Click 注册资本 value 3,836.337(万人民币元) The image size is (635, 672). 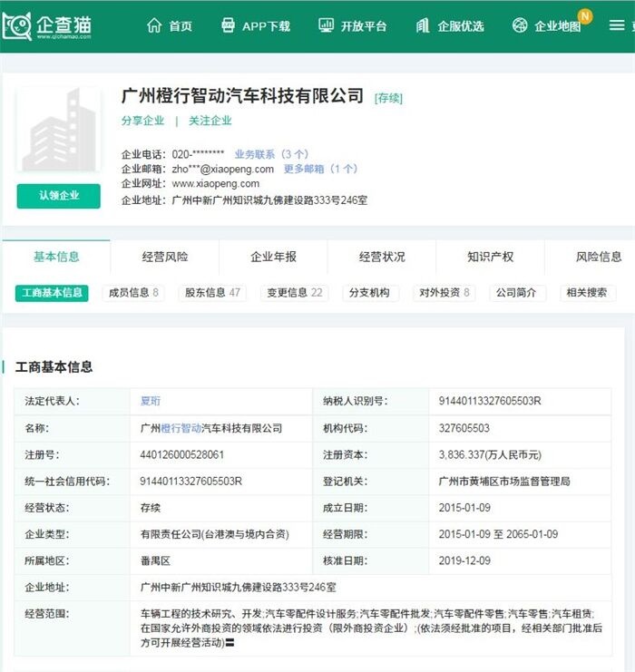(490, 454)
